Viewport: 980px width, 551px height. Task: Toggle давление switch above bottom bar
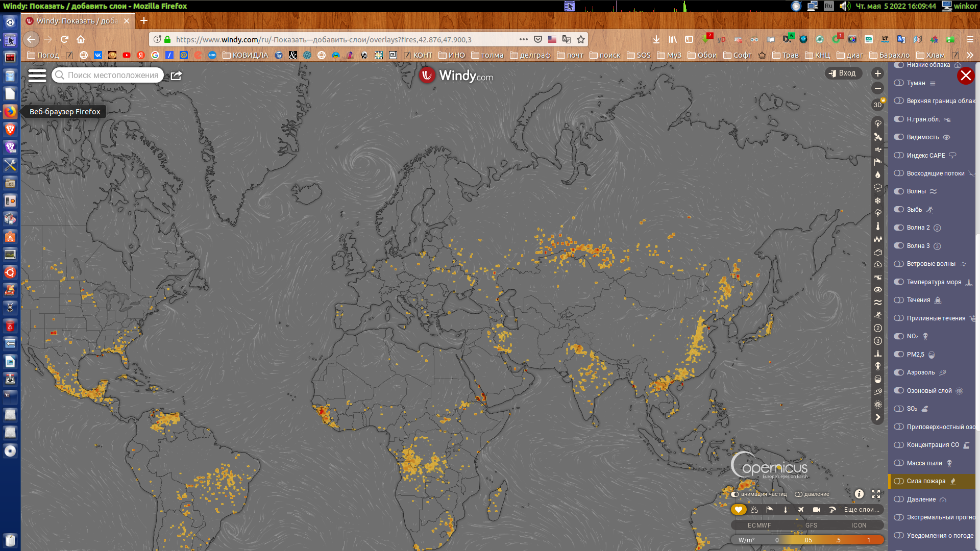pyautogui.click(x=798, y=494)
